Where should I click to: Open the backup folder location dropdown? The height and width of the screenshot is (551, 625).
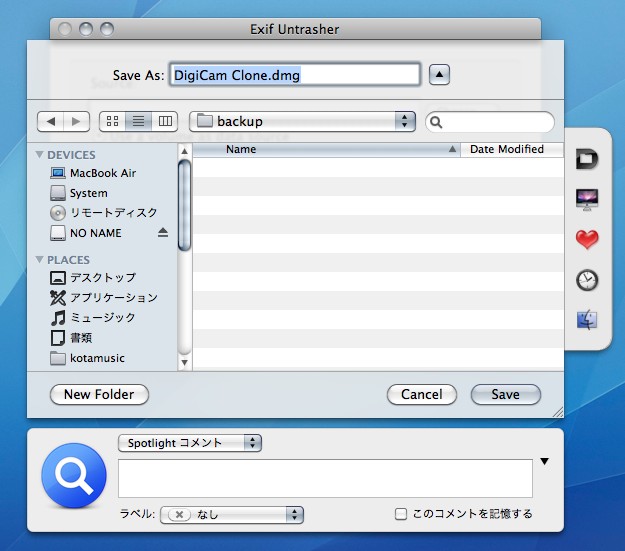[302, 122]
